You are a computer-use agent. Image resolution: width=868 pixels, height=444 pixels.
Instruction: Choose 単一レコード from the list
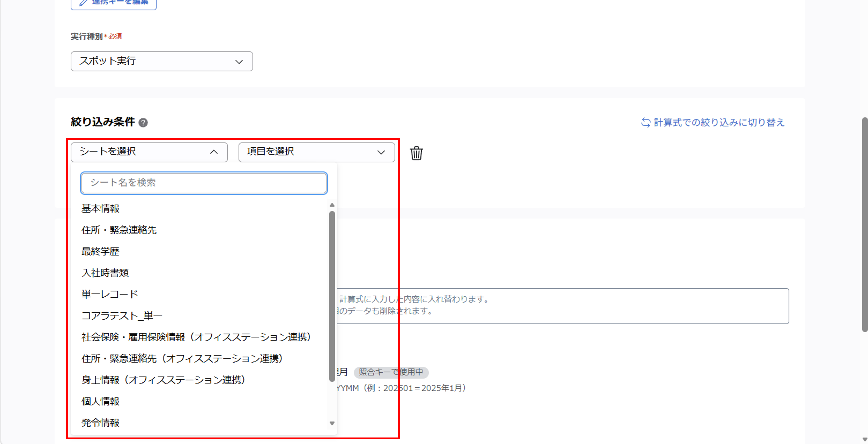(110, 295)
